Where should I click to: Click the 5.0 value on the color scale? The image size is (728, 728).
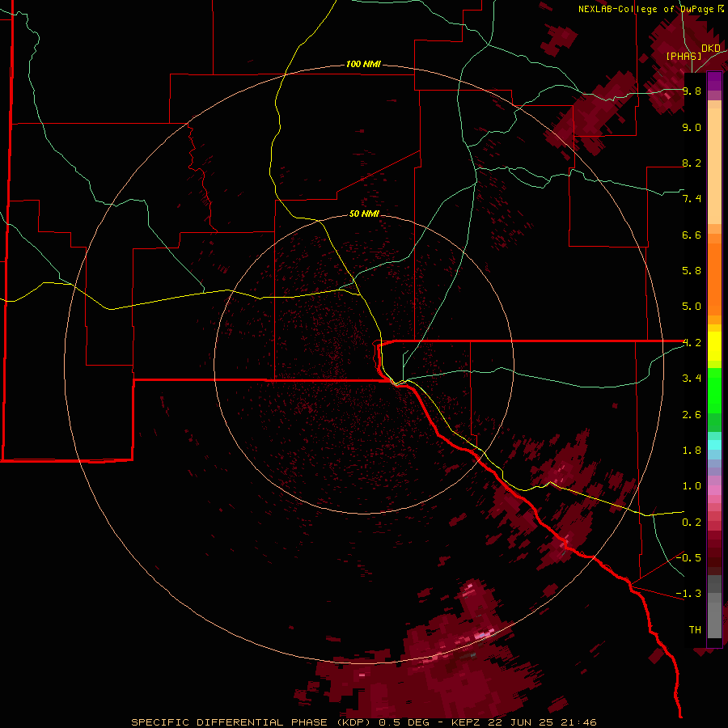click(x=692, y=307)
